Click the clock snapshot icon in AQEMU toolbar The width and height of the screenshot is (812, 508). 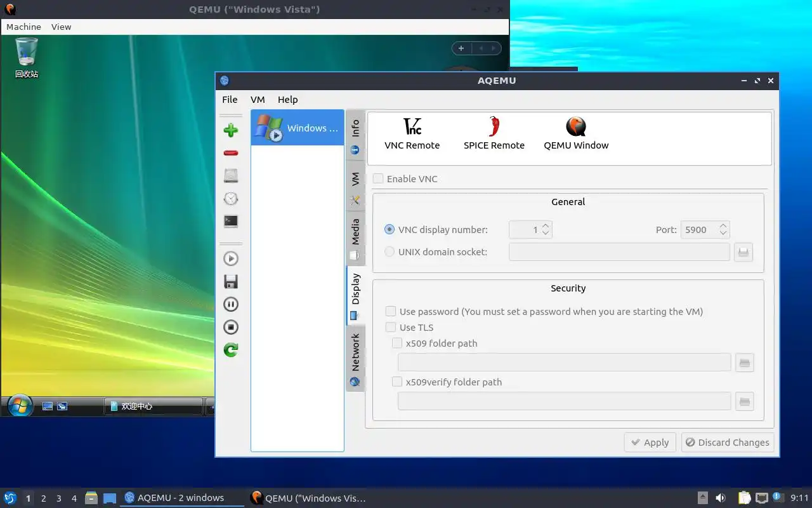click(231, 199)
